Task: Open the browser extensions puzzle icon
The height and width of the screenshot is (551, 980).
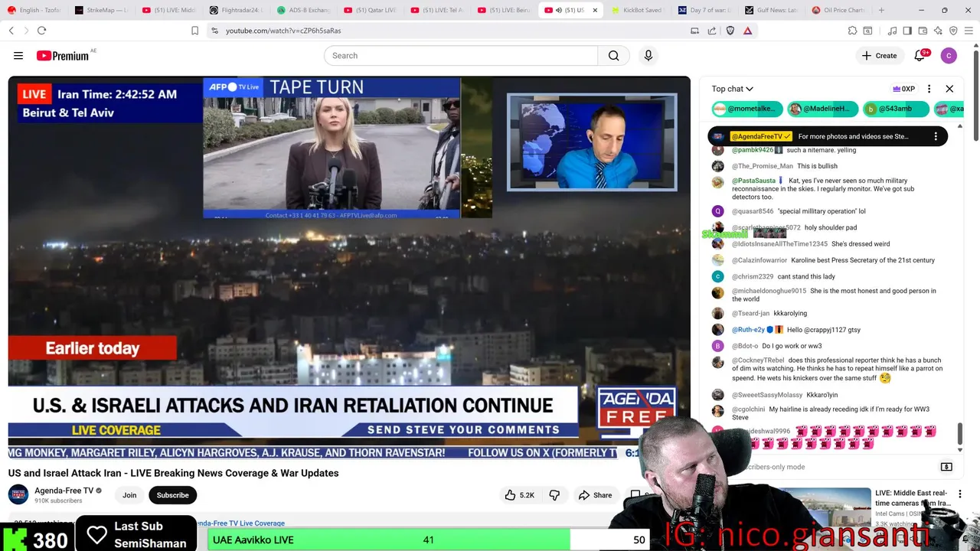Action: tap(852, 31)
